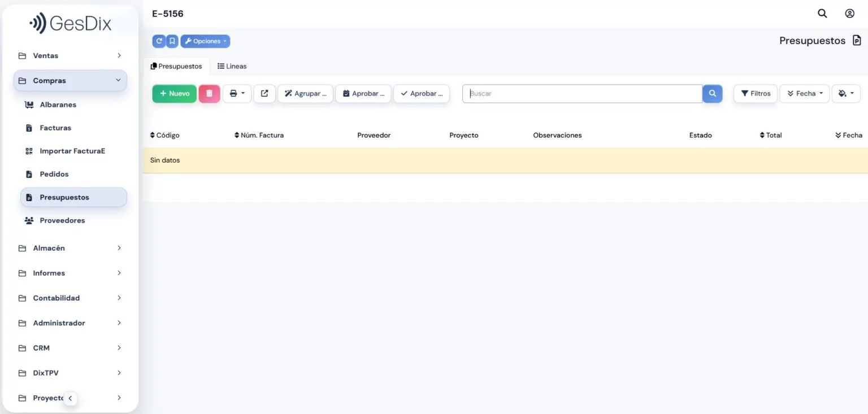The width and height of the screenshot is (868, 414).
Task: Click the Agrupar button
Action: pyautogui.click(x=306, y=94)
